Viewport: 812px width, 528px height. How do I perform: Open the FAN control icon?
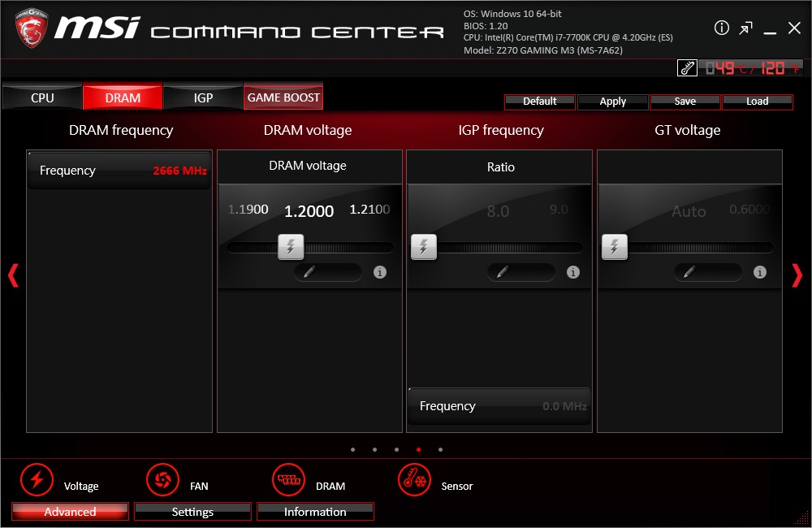click(162, 480)
